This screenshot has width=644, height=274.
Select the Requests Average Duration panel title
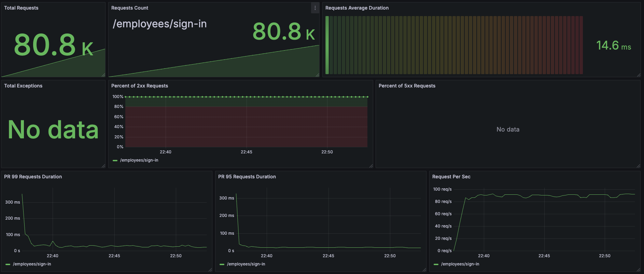click(357, 8)
